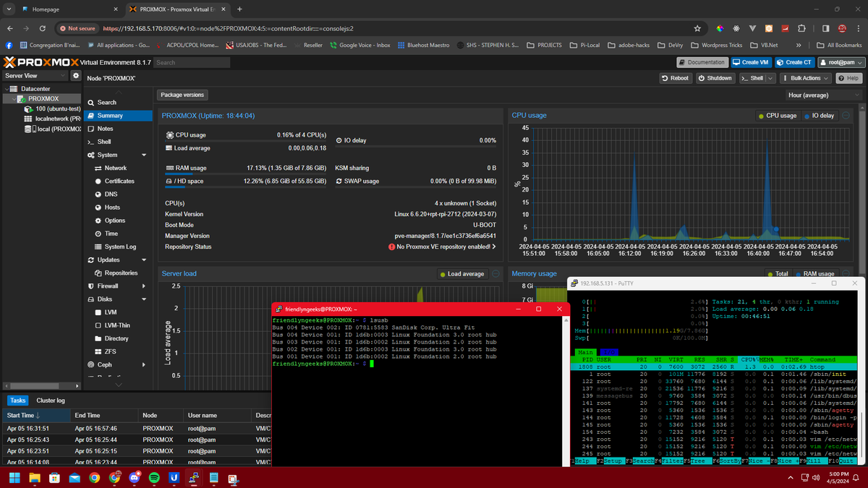
Task: Click the Proxmox logo
Action: (41, 62)
